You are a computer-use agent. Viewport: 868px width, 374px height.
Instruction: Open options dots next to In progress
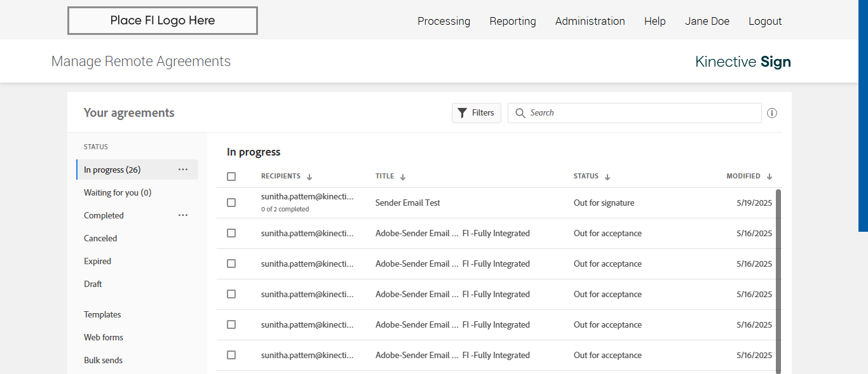183,170
